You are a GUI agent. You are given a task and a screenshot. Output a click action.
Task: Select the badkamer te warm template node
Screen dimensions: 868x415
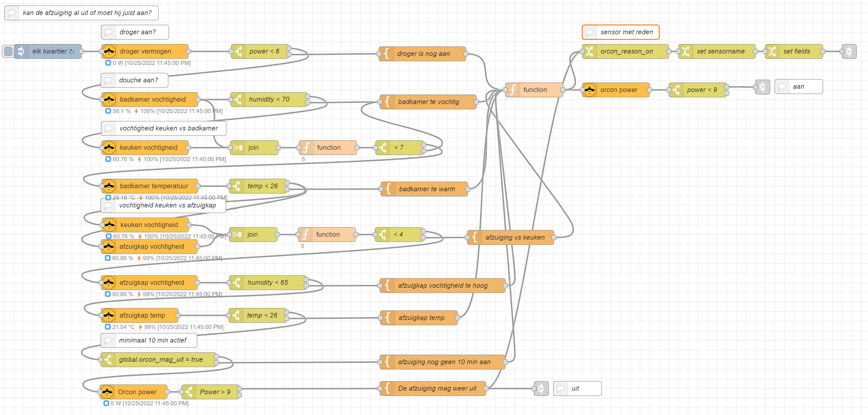pos(424,189)
